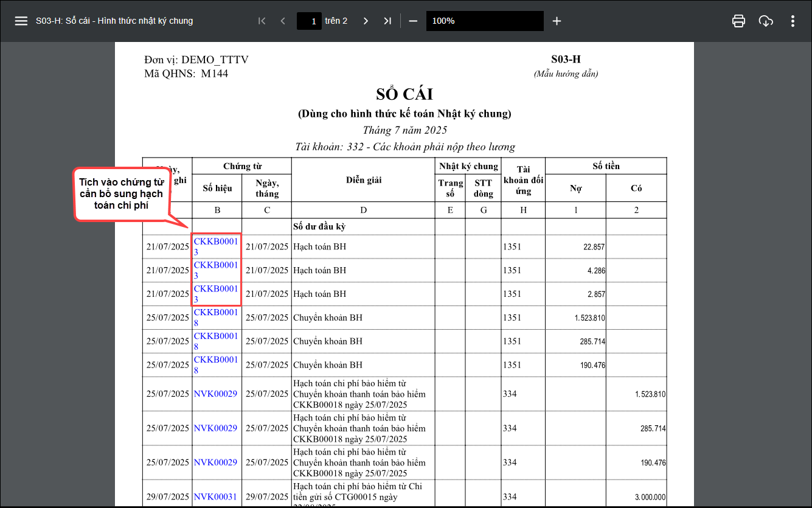This screenshot has width=812, height=508.
Task: Open the 100% zoom level box
Action: pyautogui.click(x=484, y=21)
